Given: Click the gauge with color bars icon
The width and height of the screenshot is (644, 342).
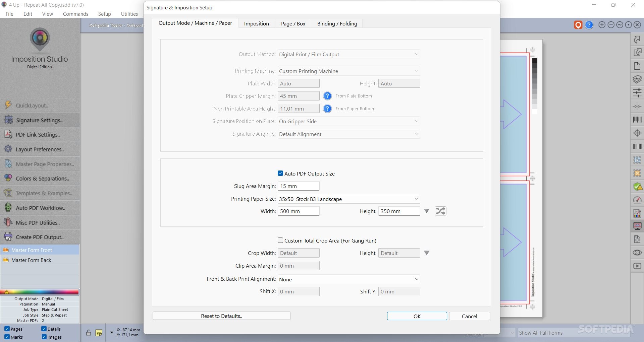Looking at the screenshot, I should [x=637, y=213].
